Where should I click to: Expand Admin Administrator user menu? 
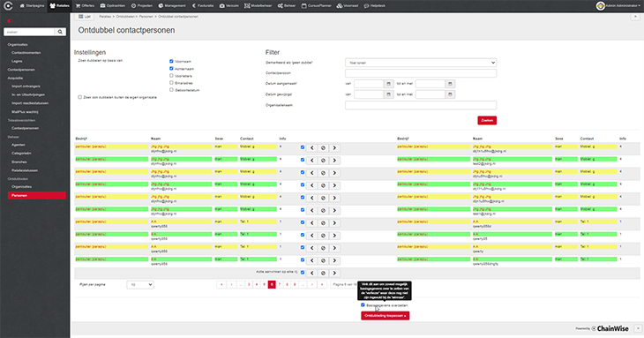coord(618,6)
